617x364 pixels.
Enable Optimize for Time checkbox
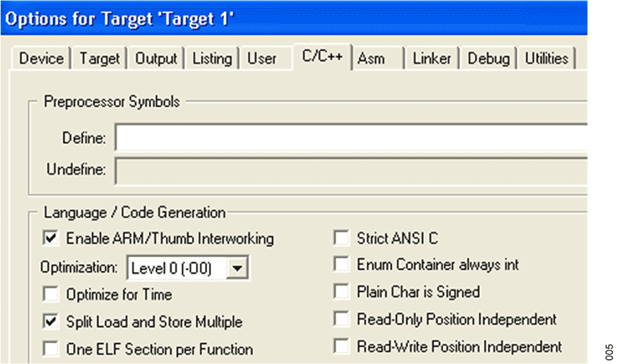[50, 295]
